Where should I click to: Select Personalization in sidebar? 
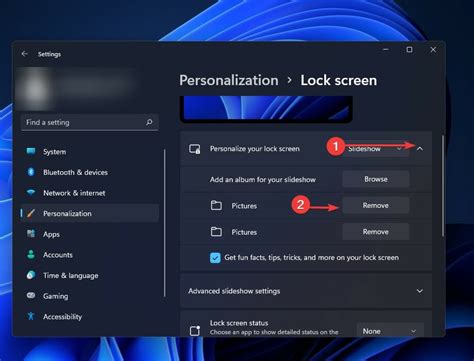[x=89, y=213]
